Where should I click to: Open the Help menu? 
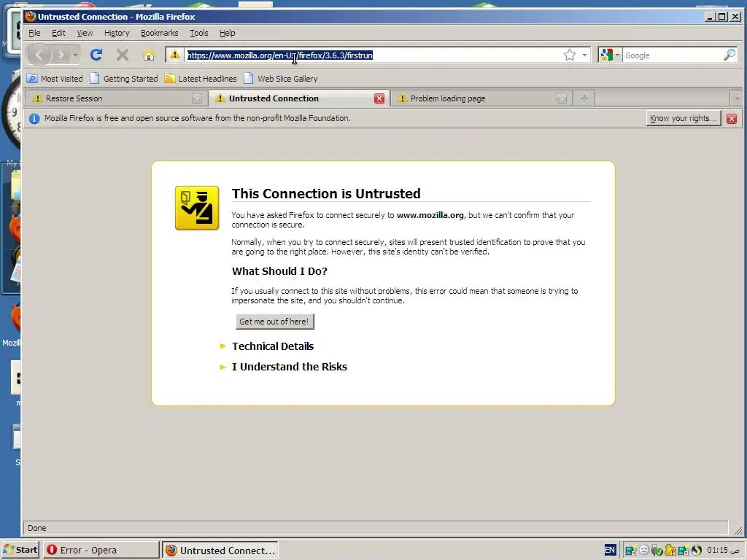click(x=228, y=33)
